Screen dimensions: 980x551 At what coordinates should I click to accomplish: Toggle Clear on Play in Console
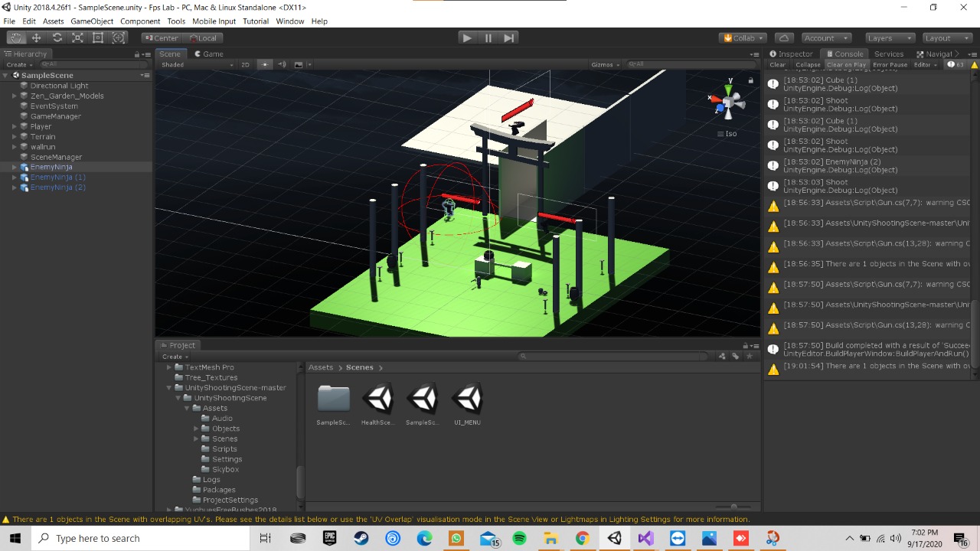coord(846,64)
